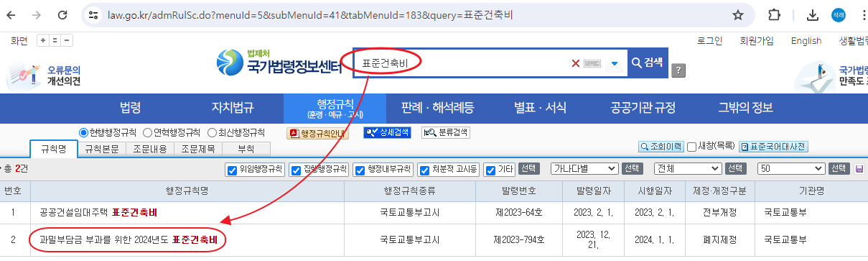Switch to the 규칙본문 tab

[102, 149]
